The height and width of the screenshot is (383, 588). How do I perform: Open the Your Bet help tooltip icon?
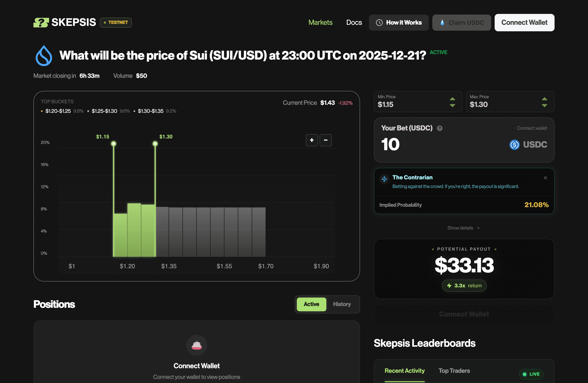440,128
